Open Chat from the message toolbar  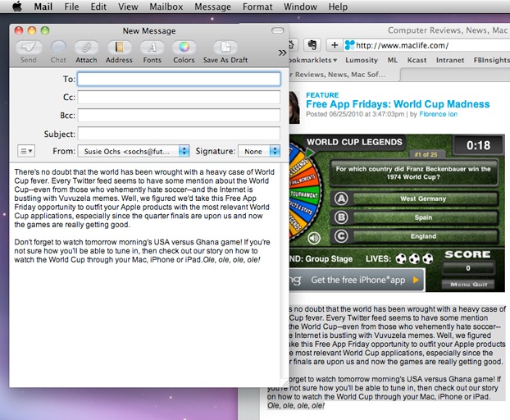coord(58,48)
